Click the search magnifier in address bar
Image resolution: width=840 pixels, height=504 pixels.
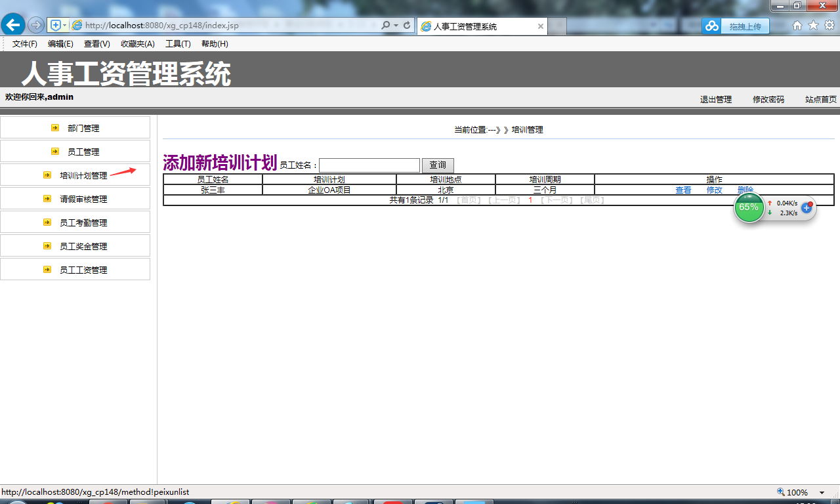click(386, 25)
